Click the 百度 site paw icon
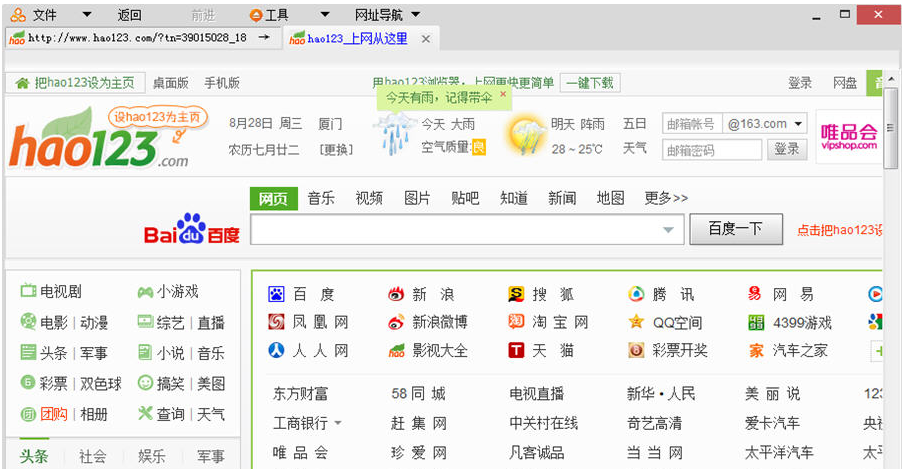Viewport: 905px width, 469px height. [x=276, y=294]
